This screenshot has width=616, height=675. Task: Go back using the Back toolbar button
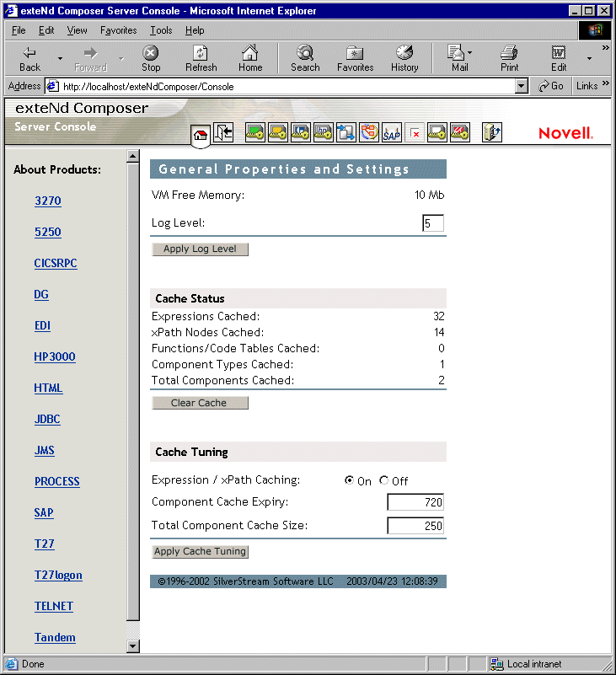tap(29, 58)
